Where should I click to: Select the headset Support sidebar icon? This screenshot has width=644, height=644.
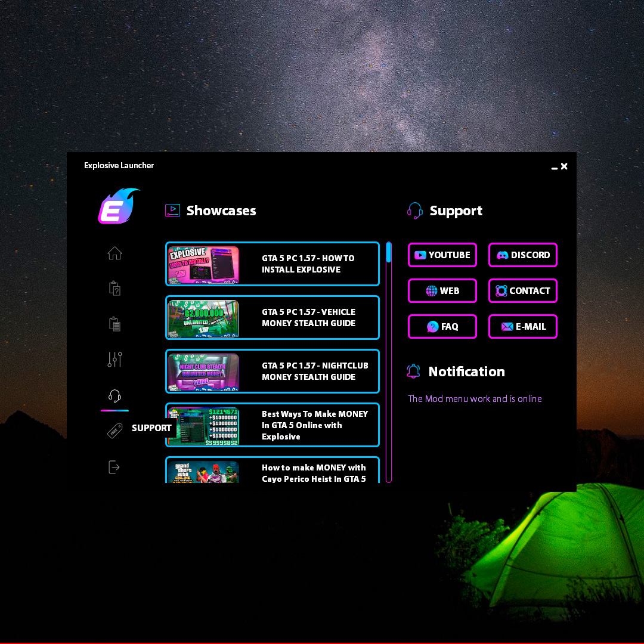click(x=114, y=396)
